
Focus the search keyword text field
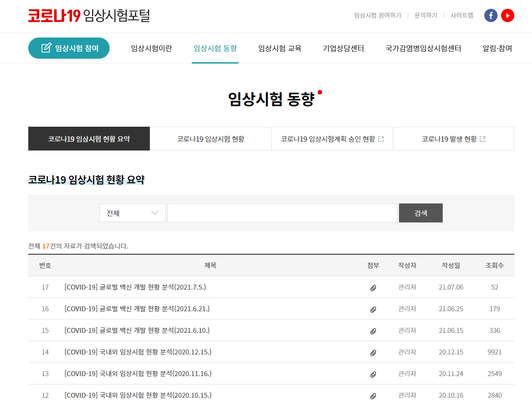[x=282, y=213]
